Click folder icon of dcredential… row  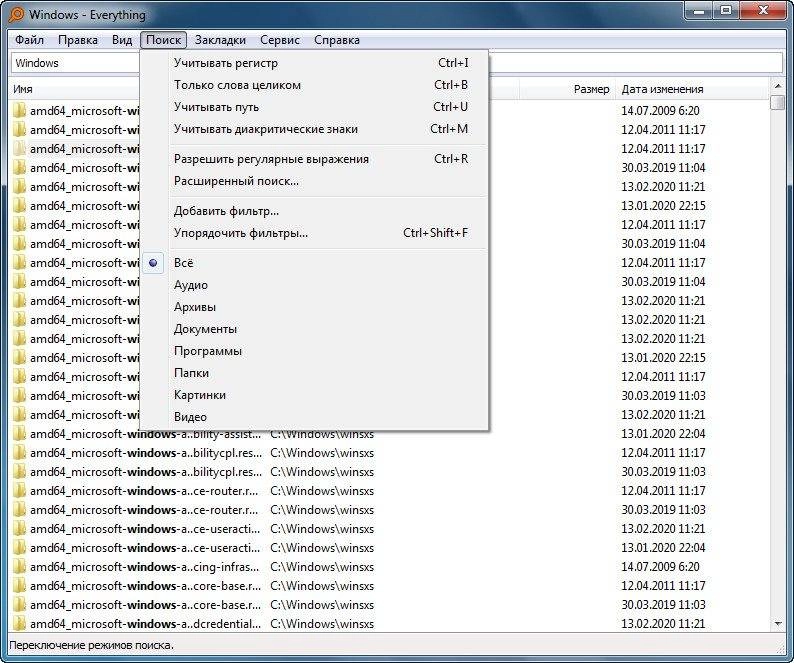[19, 624]
